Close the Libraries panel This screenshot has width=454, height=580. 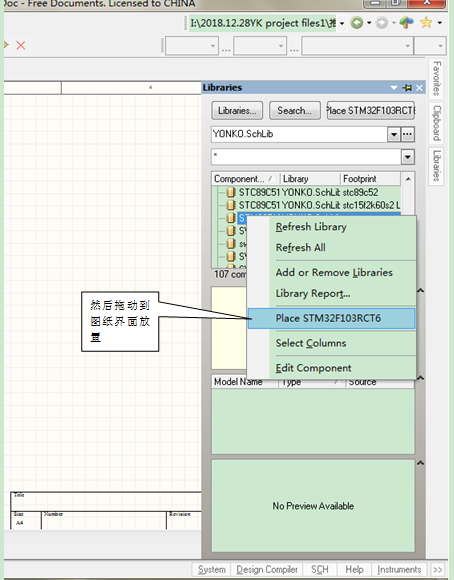419,88
